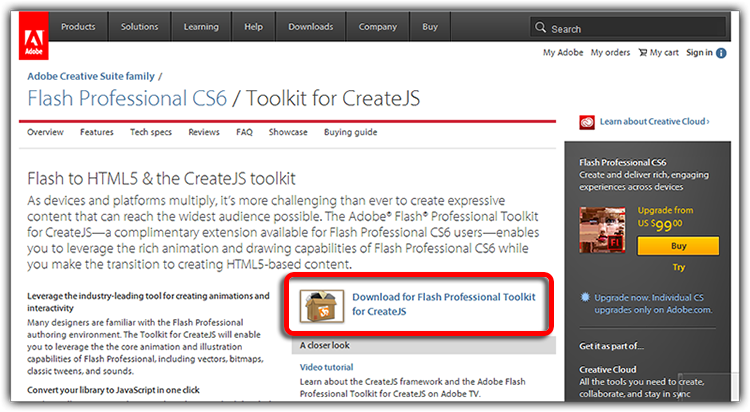Open the Learning menu
750x412 pixels.
tap(201, 27)
